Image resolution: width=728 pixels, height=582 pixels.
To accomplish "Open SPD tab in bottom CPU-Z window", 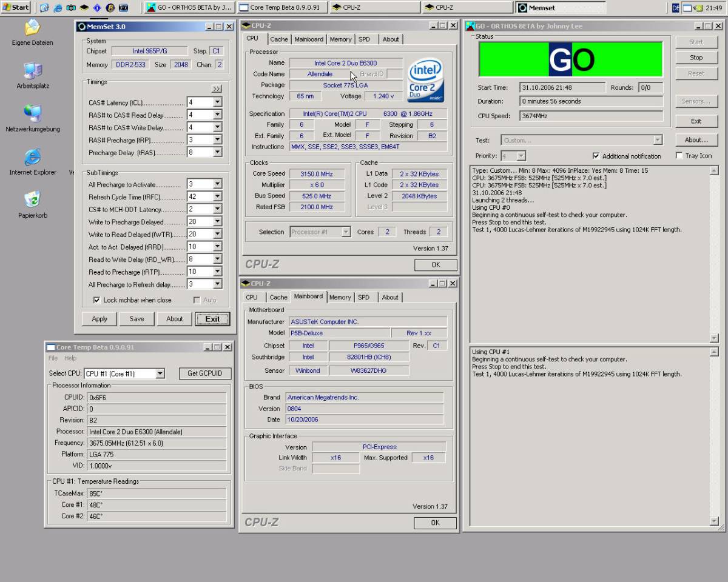I will pyautogui.click(x=363, y=298).
